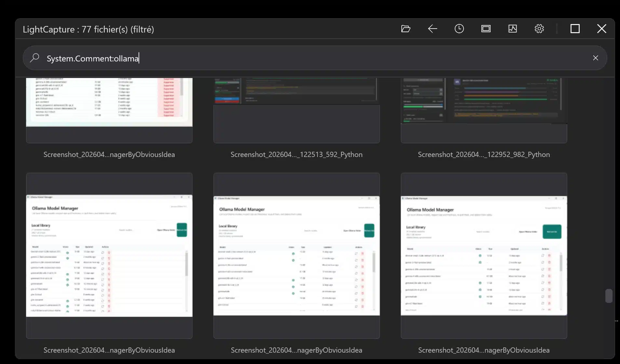Maximize the LightCapture window
Viewport: 620px width, 364px height.
(x=575, y=29)
